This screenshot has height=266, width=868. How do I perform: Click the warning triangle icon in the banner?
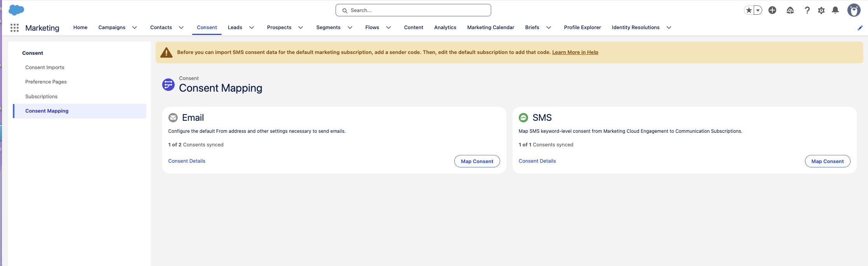tap(166, 52)
